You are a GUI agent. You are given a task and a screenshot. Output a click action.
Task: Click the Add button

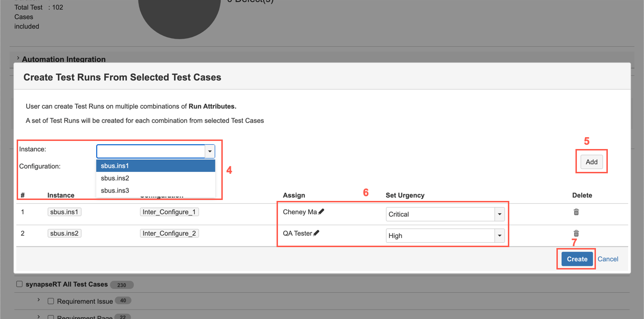(x=591, y=162)
